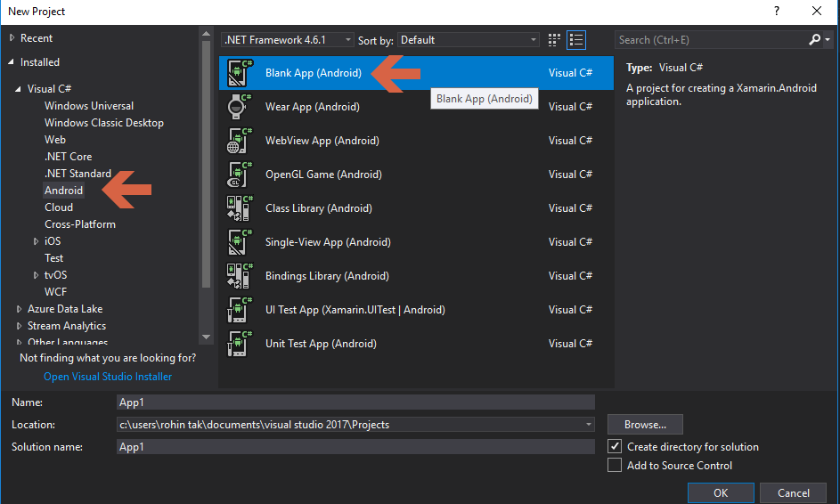
Task: Select the .NET Core category
Action: click(68, 157)
